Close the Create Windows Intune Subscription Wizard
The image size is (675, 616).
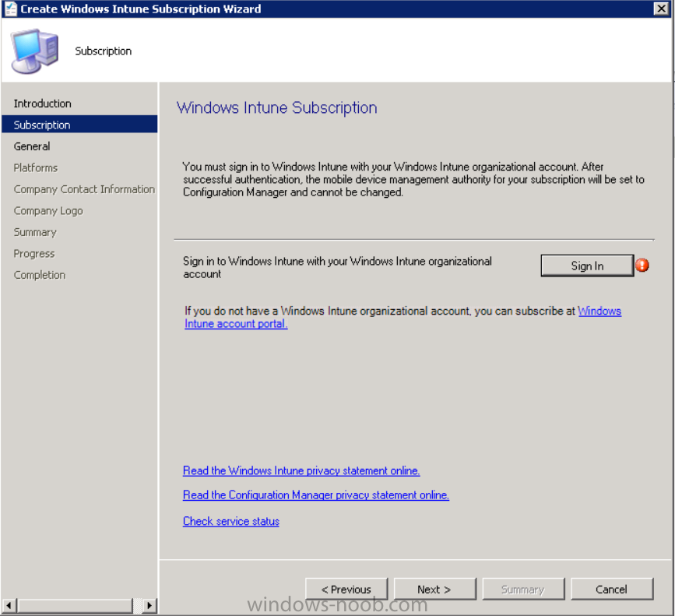661,9
